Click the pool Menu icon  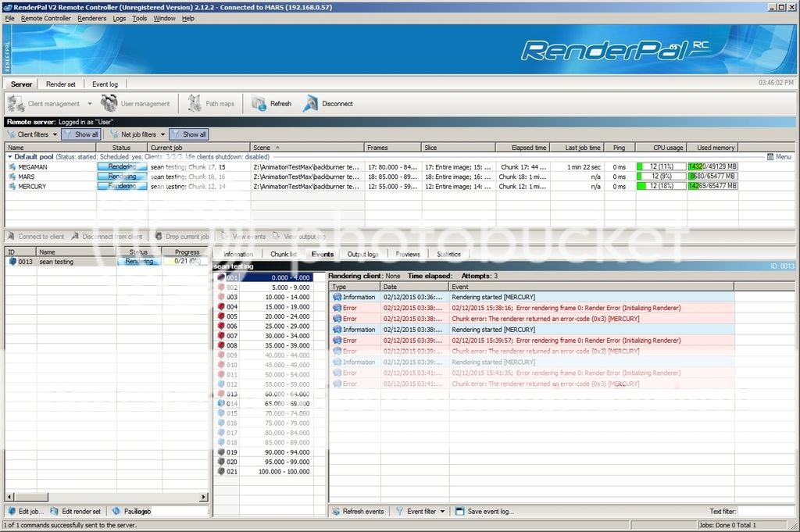[x=770, y=156]
